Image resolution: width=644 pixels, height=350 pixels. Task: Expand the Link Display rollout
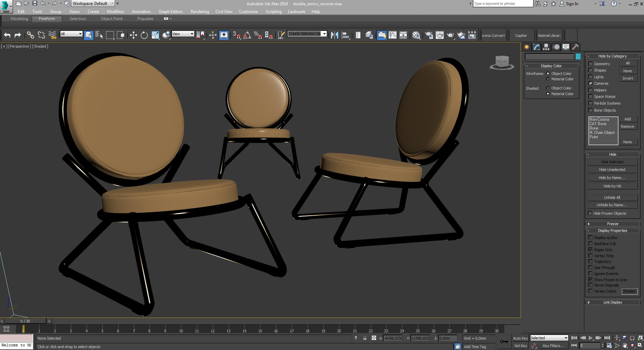point(612,302)
